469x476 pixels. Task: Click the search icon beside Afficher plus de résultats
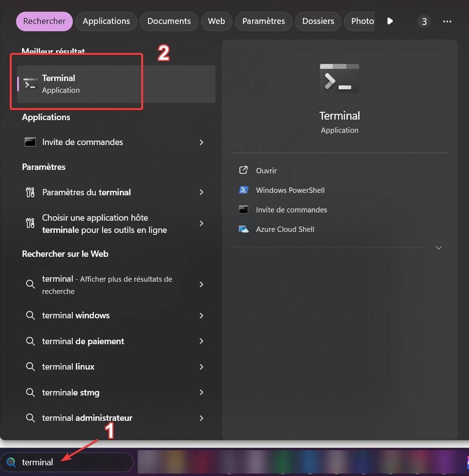tap(30, 284)
